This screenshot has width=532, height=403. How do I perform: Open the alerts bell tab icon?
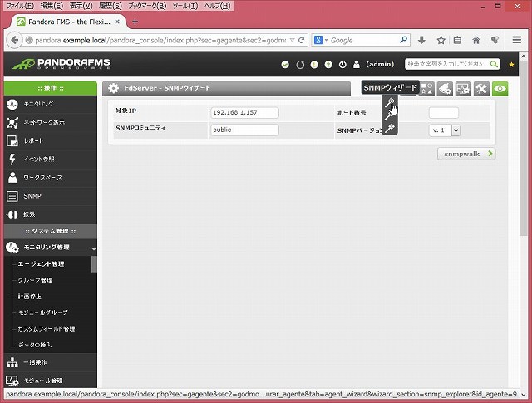(445, 89)
